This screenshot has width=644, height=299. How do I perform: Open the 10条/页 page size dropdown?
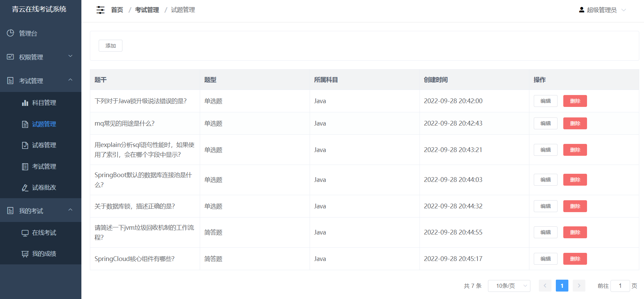509,286
